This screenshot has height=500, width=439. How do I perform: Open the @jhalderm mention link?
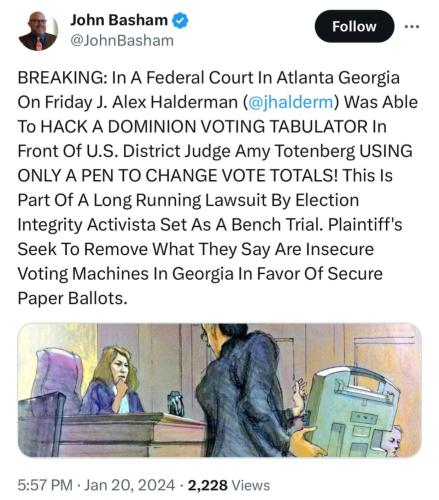(x=290, y=102)
